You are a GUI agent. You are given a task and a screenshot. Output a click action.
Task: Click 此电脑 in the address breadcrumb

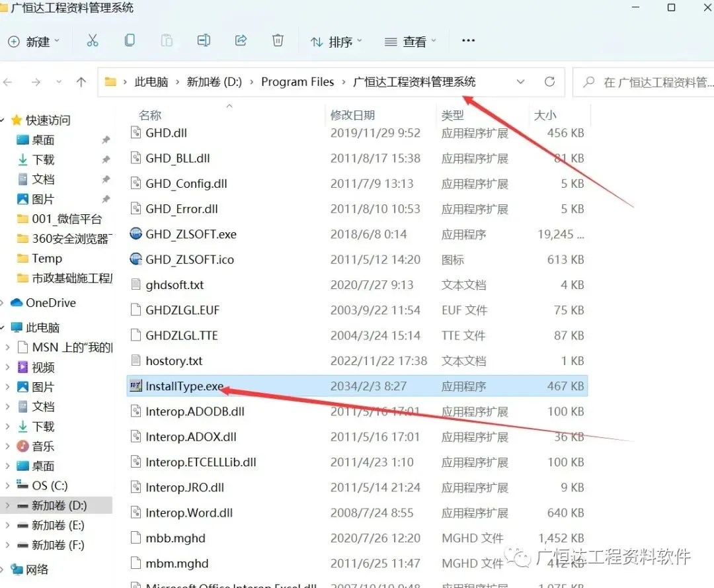[151, 82]
